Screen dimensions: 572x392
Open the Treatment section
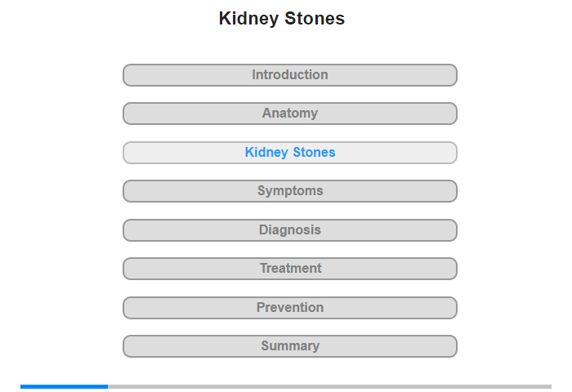[290, 269]
